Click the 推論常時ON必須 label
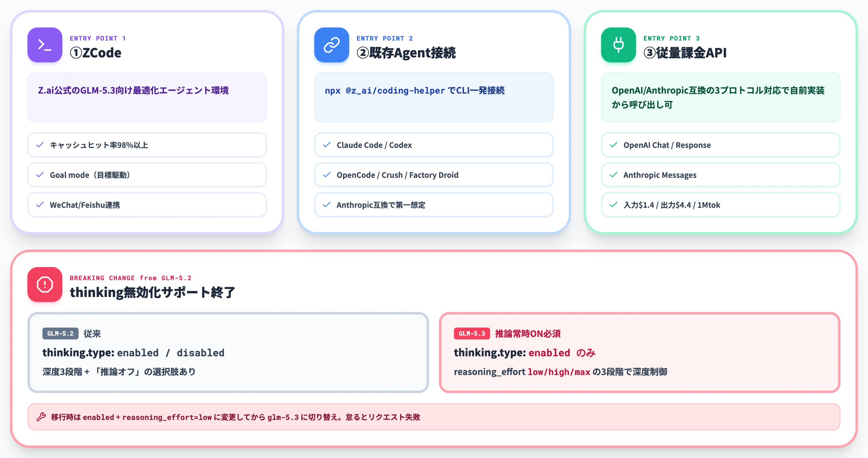 tap(528, 334)
